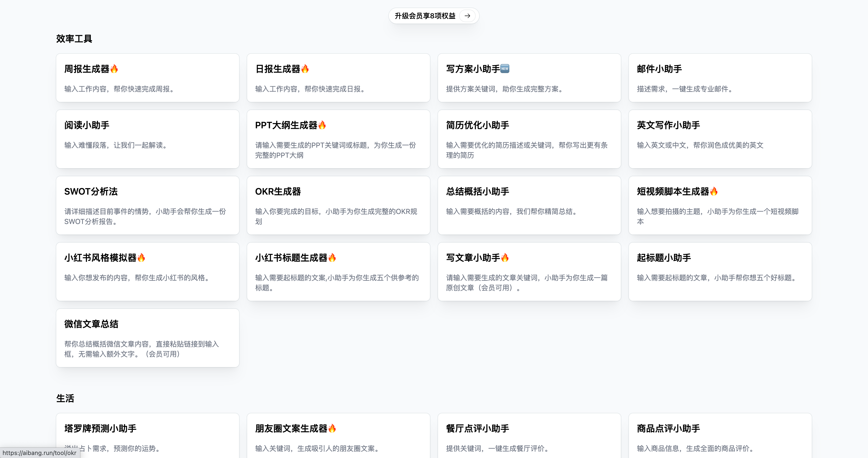Click the fire icon on 小红书标题生成器
This screenshot has width=868, height=458.
(x=332, y=258)
